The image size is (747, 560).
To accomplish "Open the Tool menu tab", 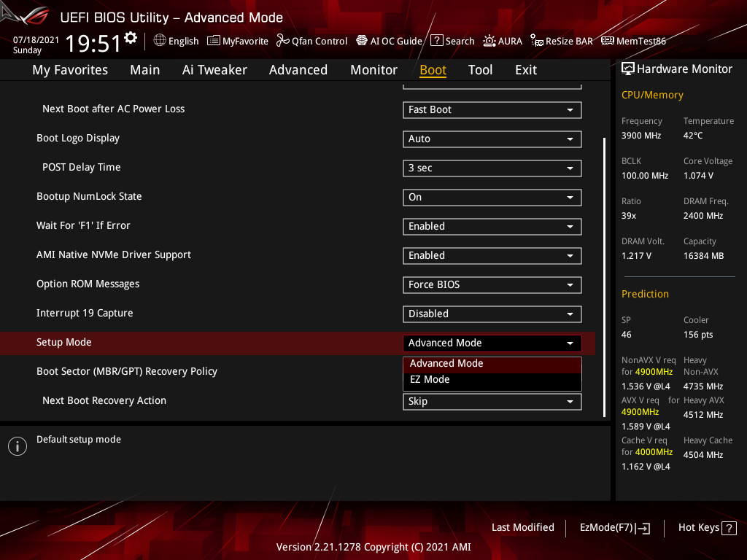I will click(x=480, y=69).
